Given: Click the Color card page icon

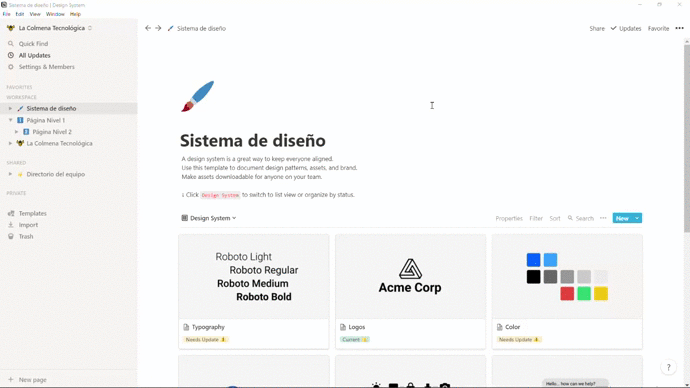Looking at the screenshot, I should [x=499, y=327].
